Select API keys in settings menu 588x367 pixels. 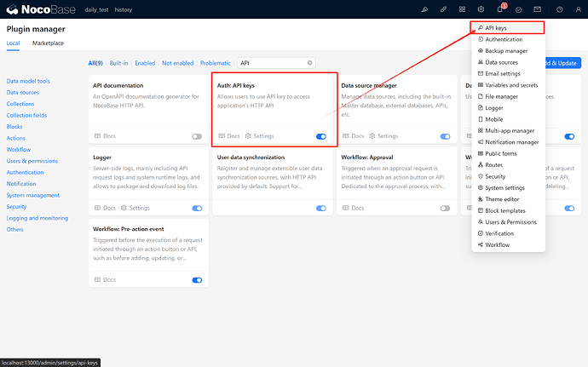tap(508, 28)
